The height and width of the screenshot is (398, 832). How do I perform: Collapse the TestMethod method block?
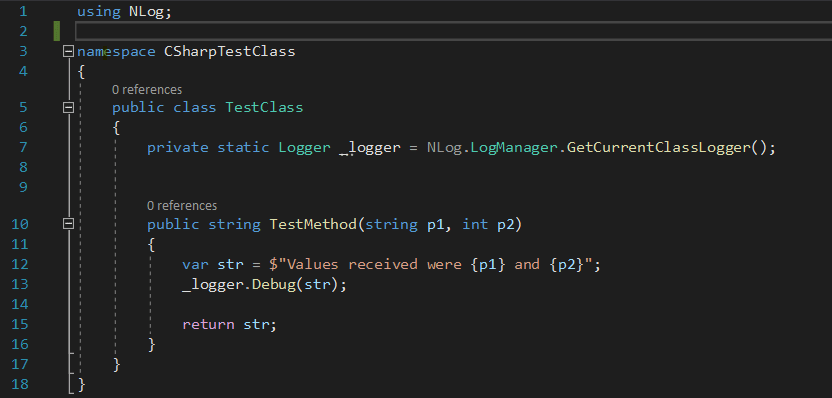point(68,224)
